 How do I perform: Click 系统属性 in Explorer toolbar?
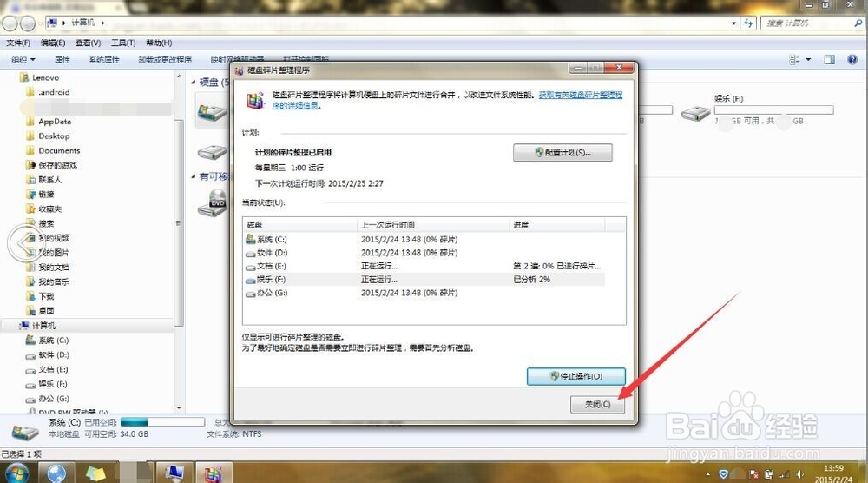(x=104, y=60)
